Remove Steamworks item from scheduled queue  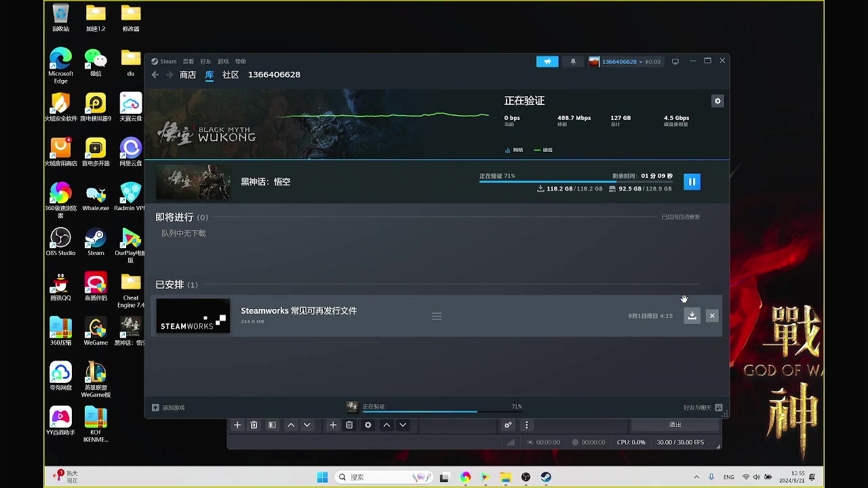712,316
